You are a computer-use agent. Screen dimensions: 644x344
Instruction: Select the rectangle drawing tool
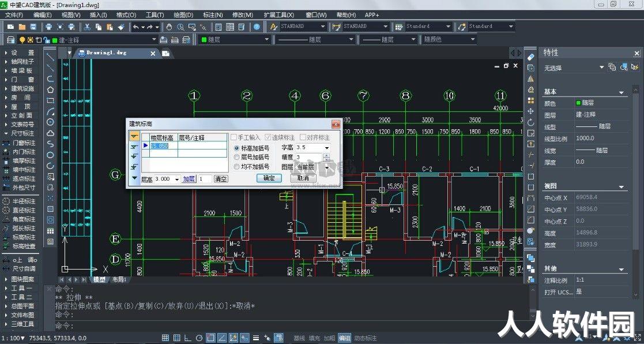click(x=51, y=100)
